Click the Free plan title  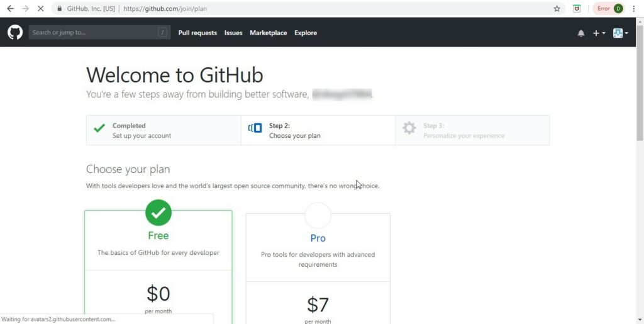coord(158,236)
